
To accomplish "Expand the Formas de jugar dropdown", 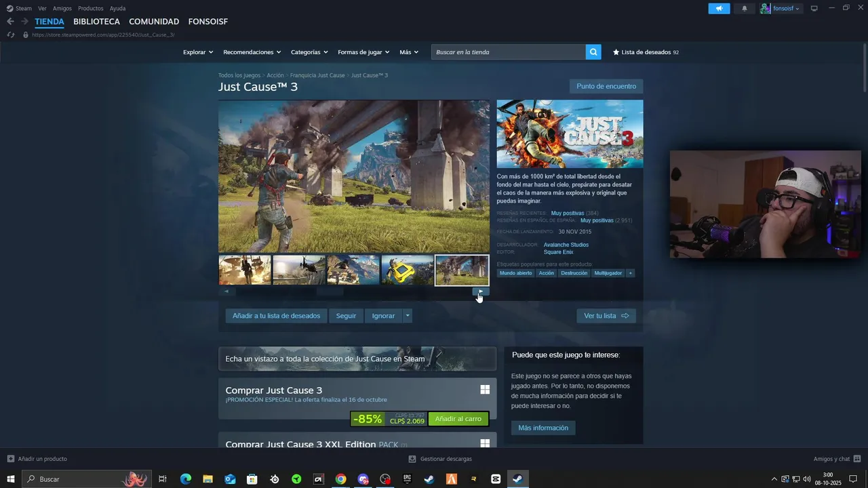I will [363, 52].
